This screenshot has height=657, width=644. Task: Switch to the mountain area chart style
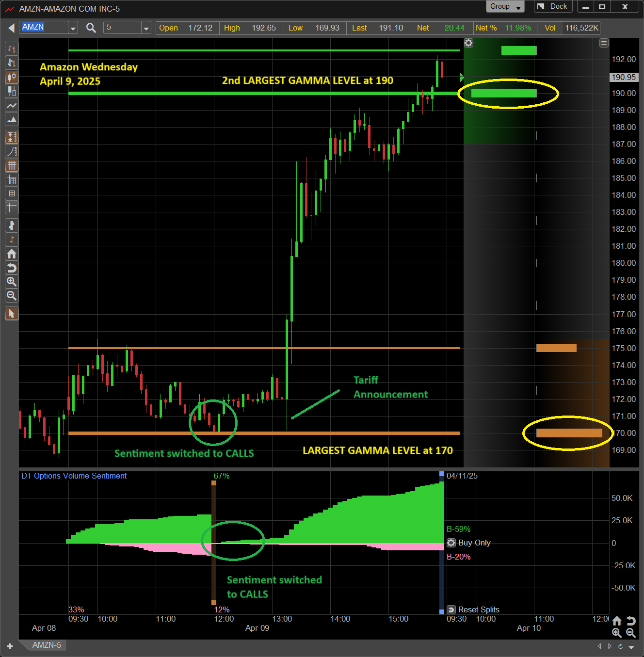12,119
